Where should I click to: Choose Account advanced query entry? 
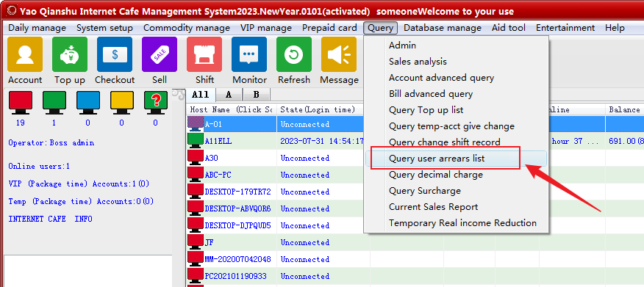click(456, 78)
